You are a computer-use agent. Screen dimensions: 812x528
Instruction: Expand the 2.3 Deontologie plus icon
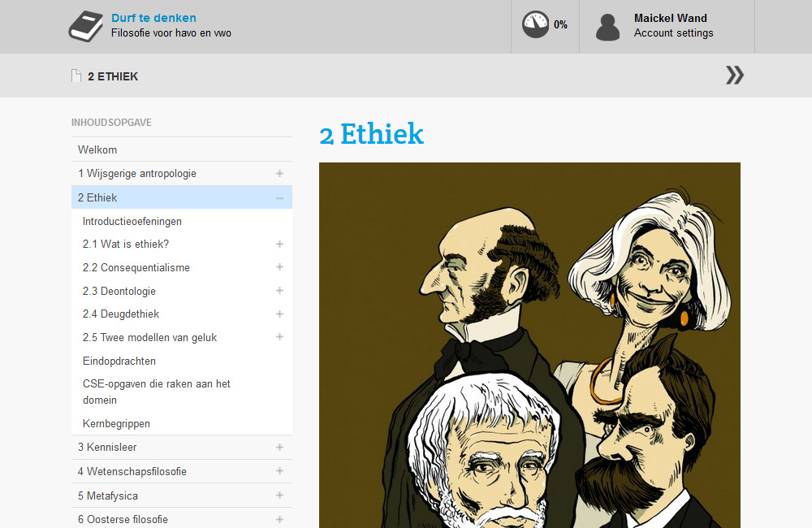click(x=279, y=291)
